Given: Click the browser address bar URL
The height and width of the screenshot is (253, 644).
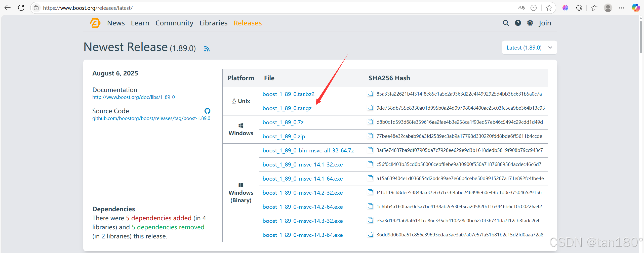Looking at the screenshot, I should [x=88, y=8].
